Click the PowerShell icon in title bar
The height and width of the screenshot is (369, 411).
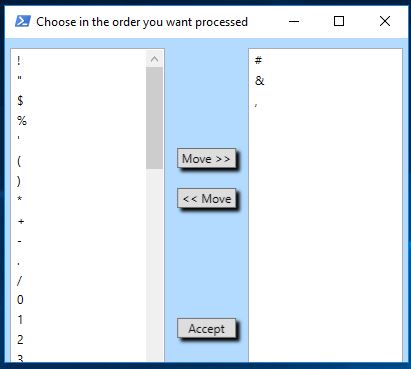tap(23, 22)
